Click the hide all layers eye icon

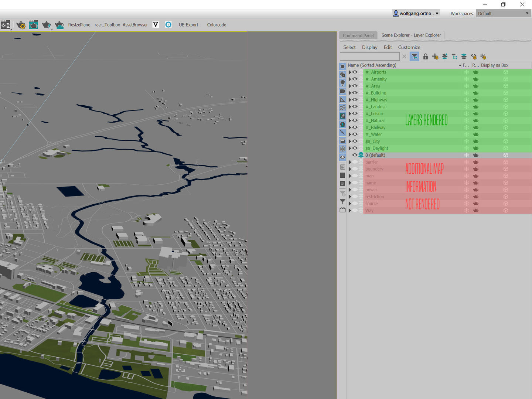click(474, 57)
